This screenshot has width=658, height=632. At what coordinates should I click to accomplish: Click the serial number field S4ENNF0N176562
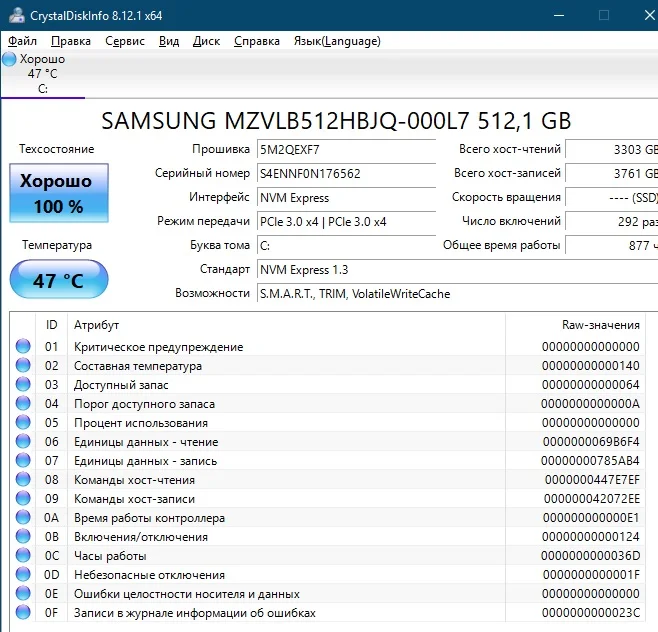tap(346, 173)
